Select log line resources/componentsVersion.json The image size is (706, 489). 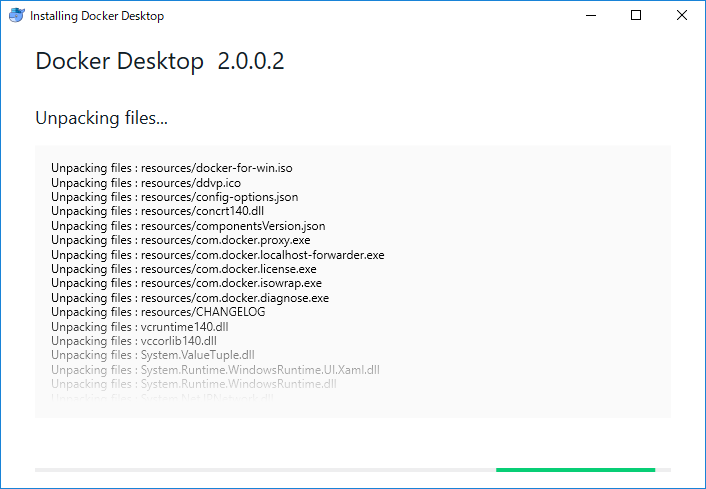click(x=188, y=226)
